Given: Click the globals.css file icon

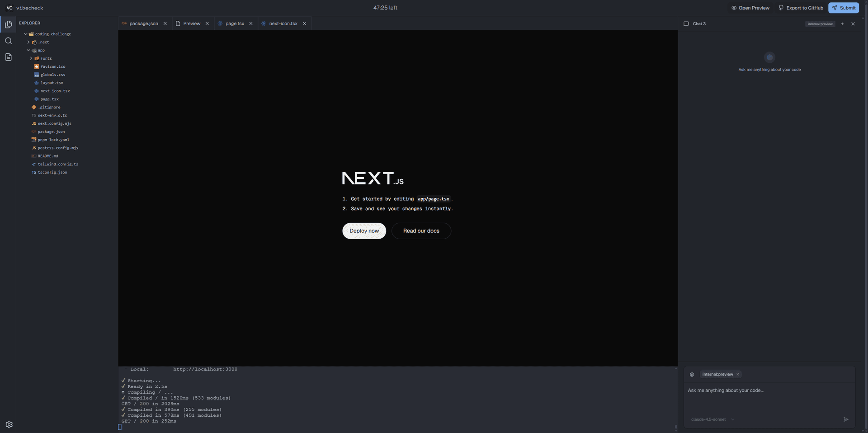Looking at the screenshot, I should 37,75.
